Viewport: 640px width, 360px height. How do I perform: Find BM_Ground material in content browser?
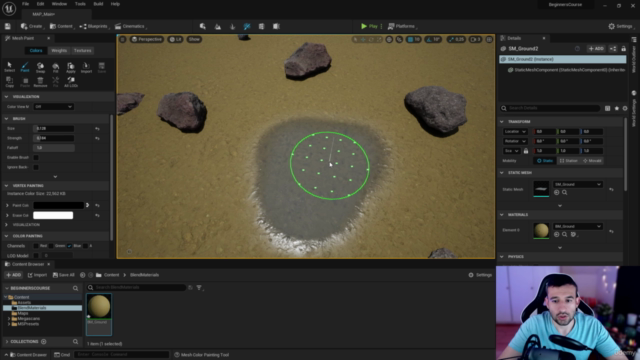[x=564, y=234]
